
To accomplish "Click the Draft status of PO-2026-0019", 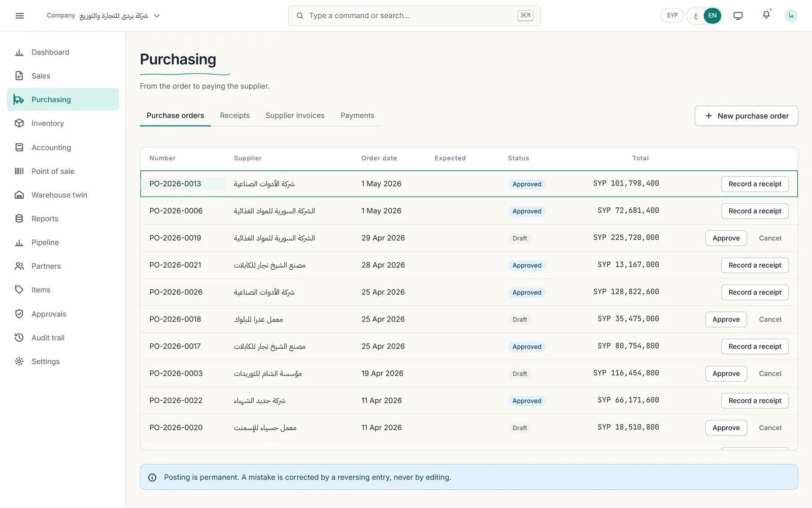I will point(520,238).
